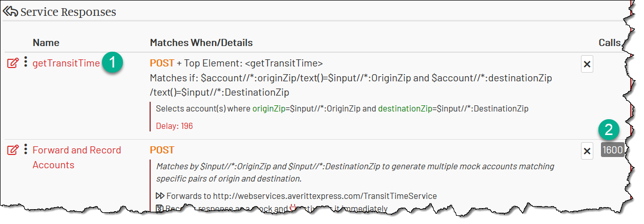The height and width of the screenshot is (224, 644).
Task: Click the green callout marker 2
Action: tap(608, 130)
